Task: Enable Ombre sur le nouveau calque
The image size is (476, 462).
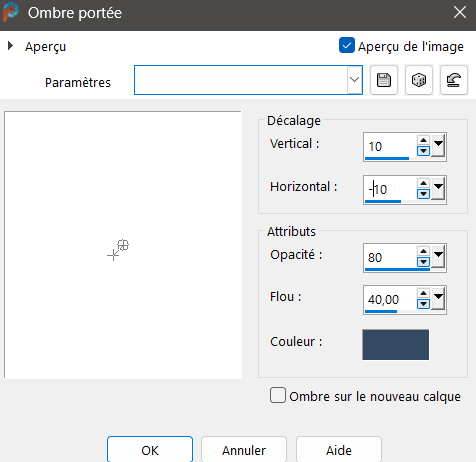Action: pyautogui.click(x=278, y=395)
